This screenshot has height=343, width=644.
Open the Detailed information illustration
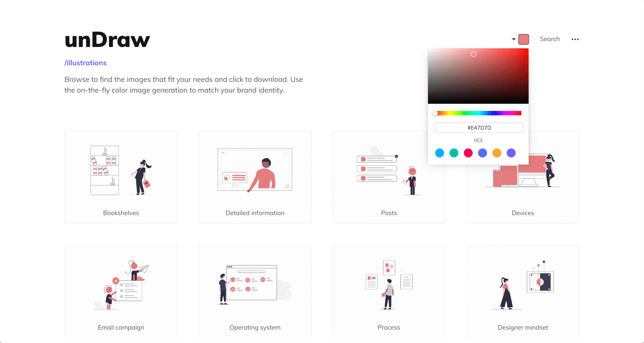point(255,177)
